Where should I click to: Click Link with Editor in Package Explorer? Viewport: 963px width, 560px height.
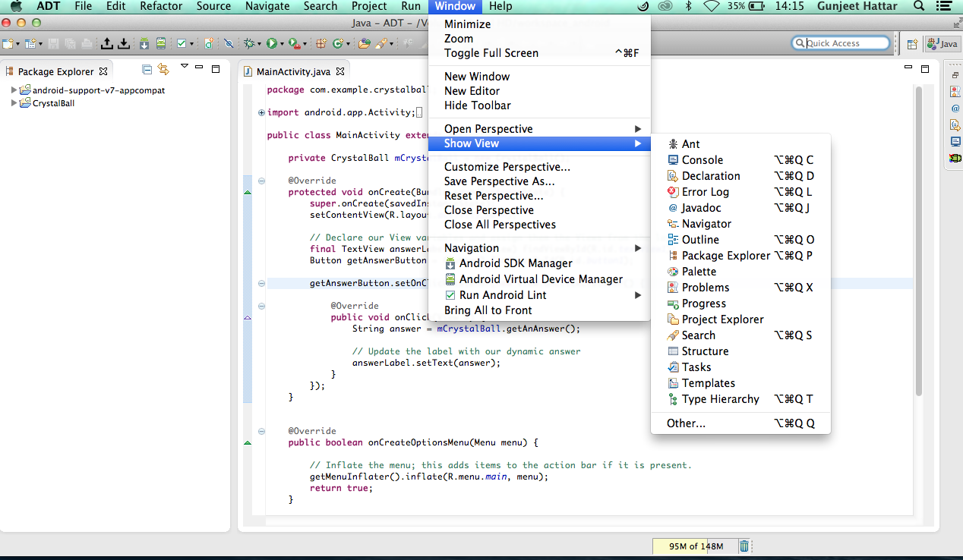[x=163, y=70]
